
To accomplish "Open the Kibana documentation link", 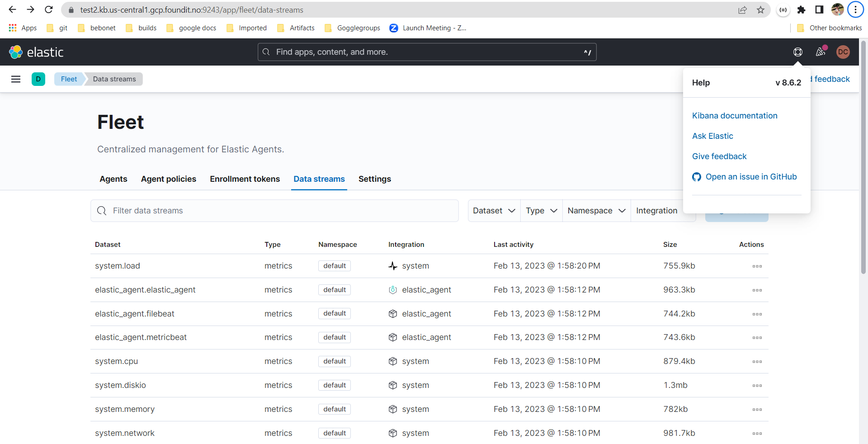I will point(735,116).
